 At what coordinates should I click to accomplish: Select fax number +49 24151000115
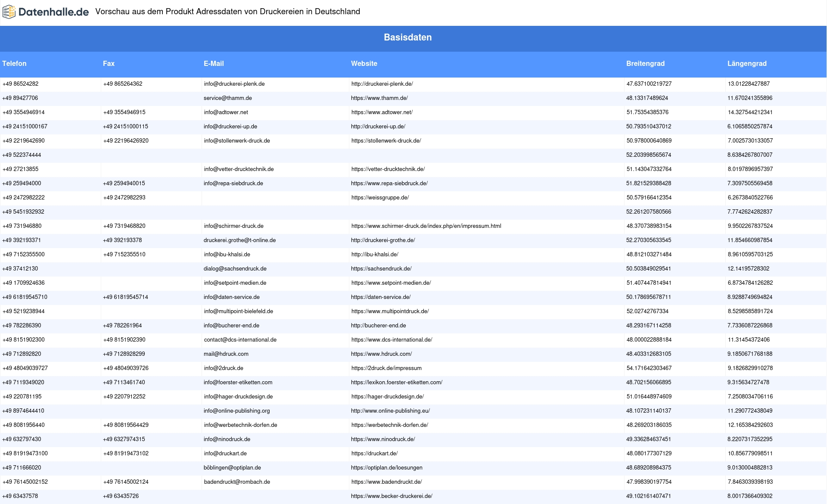pos(125,127)
